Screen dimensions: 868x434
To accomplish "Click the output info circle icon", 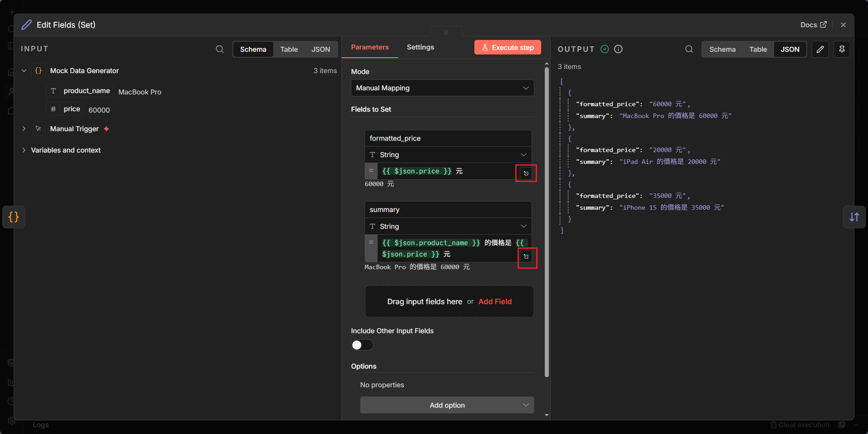I will click(618, 49).
